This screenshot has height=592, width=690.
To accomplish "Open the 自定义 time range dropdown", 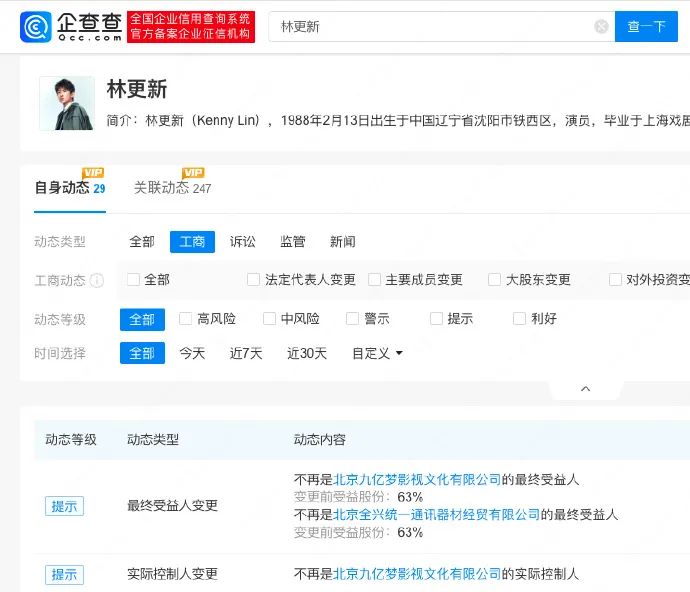I will tap(377, 353).
